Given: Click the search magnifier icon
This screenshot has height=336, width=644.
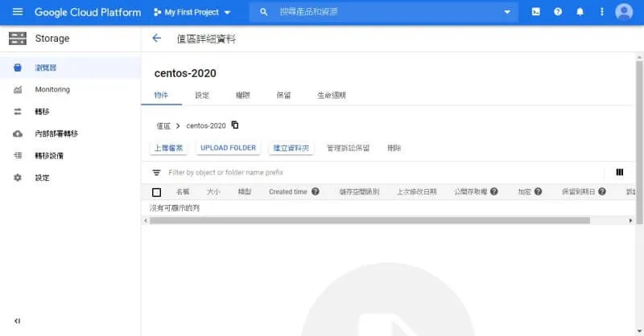Looking at the screenshot, I should (x=264, y=12).
